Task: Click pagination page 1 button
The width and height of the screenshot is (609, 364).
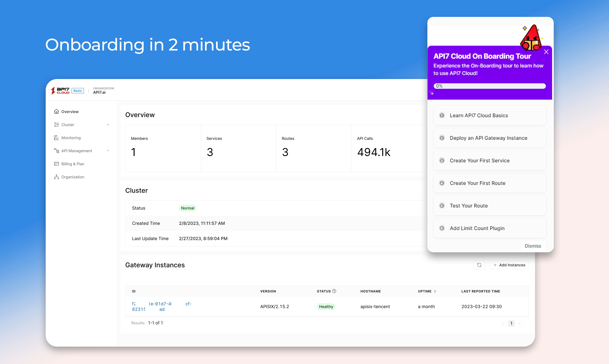Action: 511,323
